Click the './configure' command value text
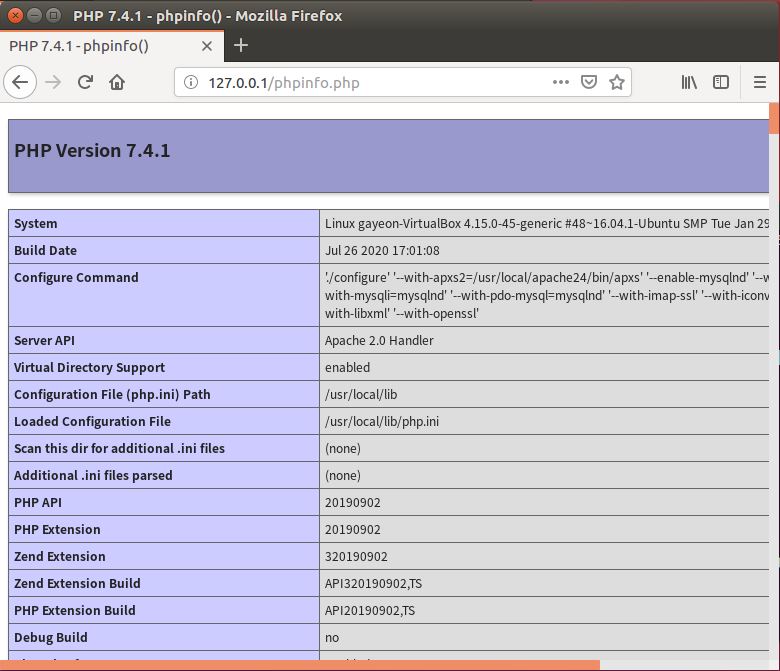The width and height of the screenshot is (780, 671). click(x=547, y=295)
